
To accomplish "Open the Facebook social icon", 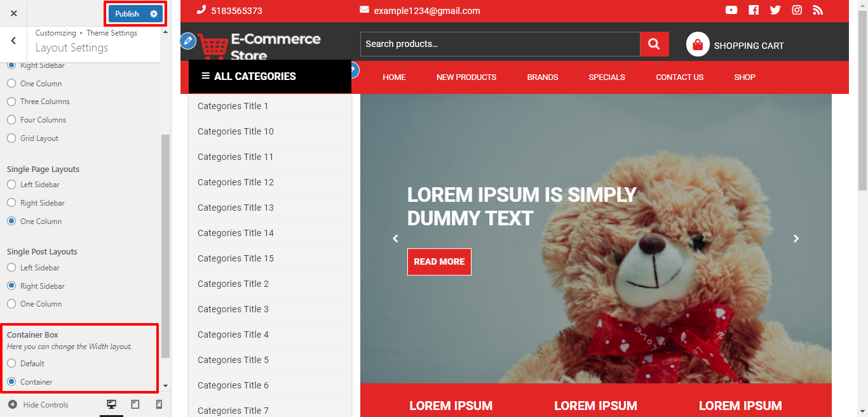I will [754, 10].
